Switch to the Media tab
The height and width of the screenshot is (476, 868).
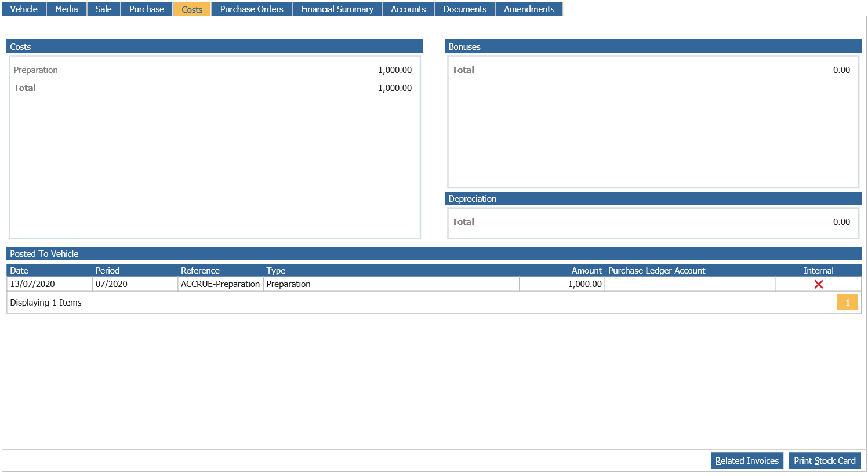[66, 9]
